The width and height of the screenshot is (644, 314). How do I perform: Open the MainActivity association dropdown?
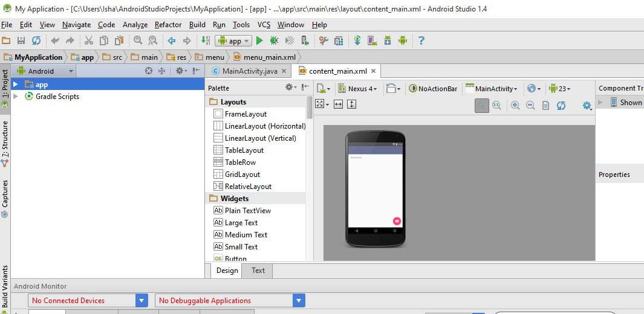coord(491,89)
